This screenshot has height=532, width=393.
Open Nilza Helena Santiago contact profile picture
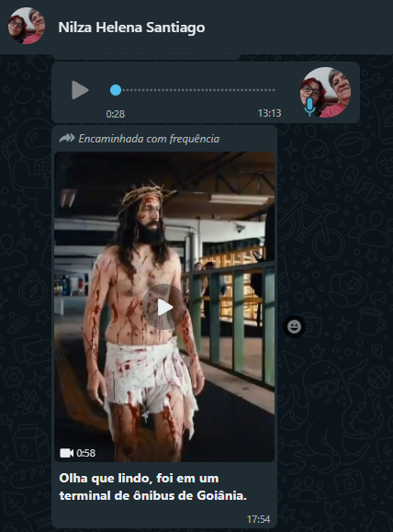[27, 26]
